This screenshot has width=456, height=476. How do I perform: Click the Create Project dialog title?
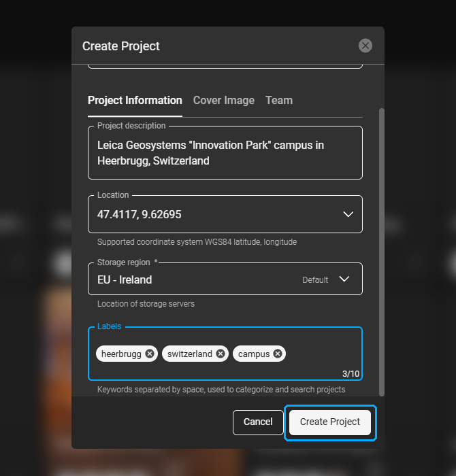pyautogui.click(x=121, y=46)
